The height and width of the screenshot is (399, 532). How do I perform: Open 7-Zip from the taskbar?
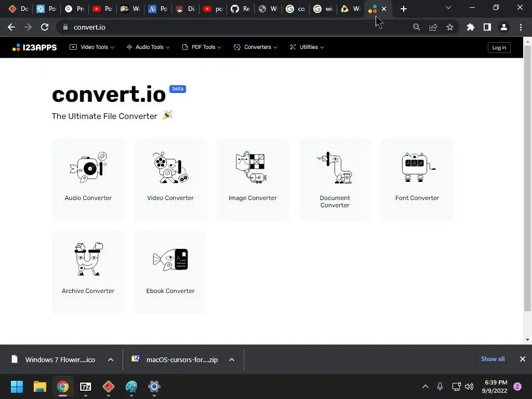pos(86,387)
